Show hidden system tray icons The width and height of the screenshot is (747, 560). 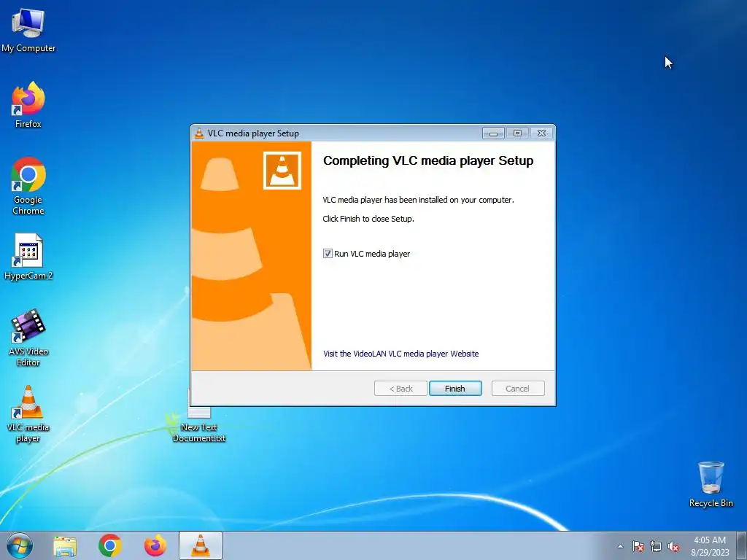pyautogui.click(x=620, y=546)
